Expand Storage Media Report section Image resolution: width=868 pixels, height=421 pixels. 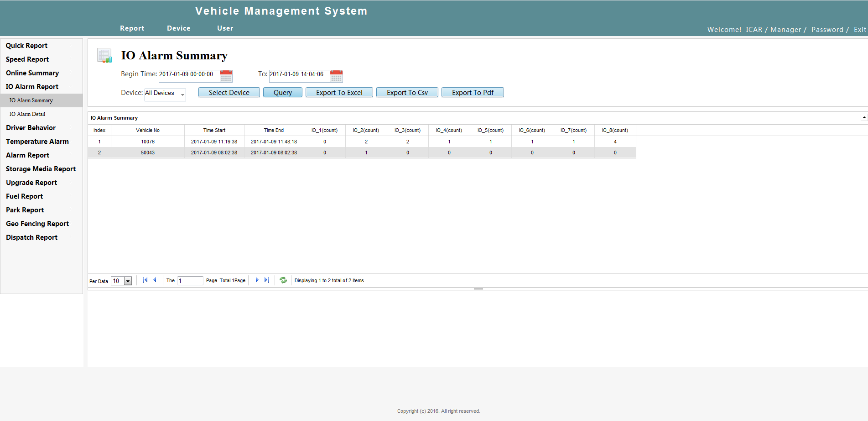pos(41,169)
